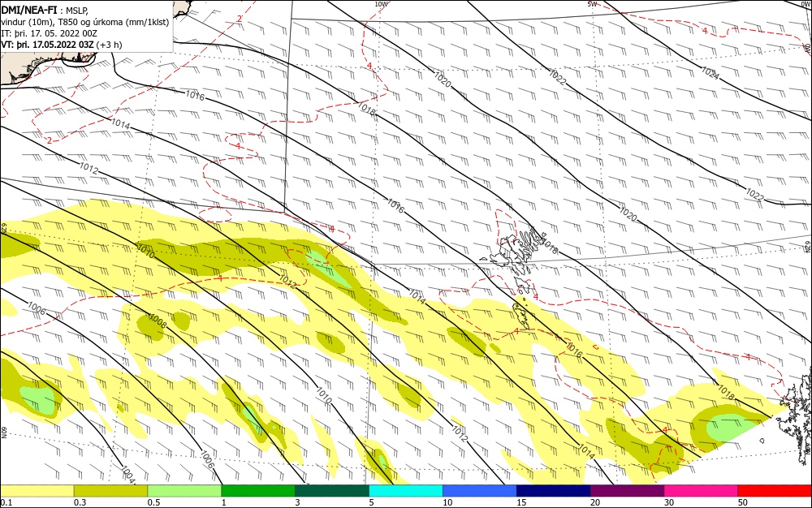Pick the blue 10–15 legend swatch

[x=480, y=491]
